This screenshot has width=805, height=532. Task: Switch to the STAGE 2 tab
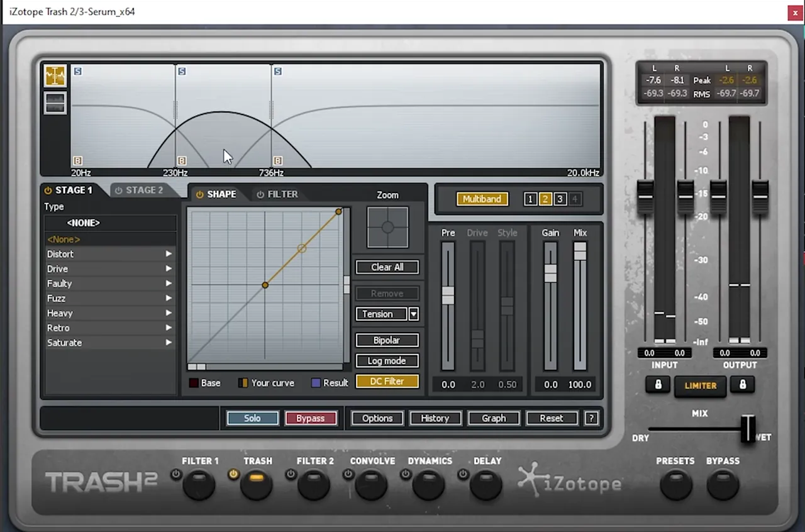coord(144,190)
